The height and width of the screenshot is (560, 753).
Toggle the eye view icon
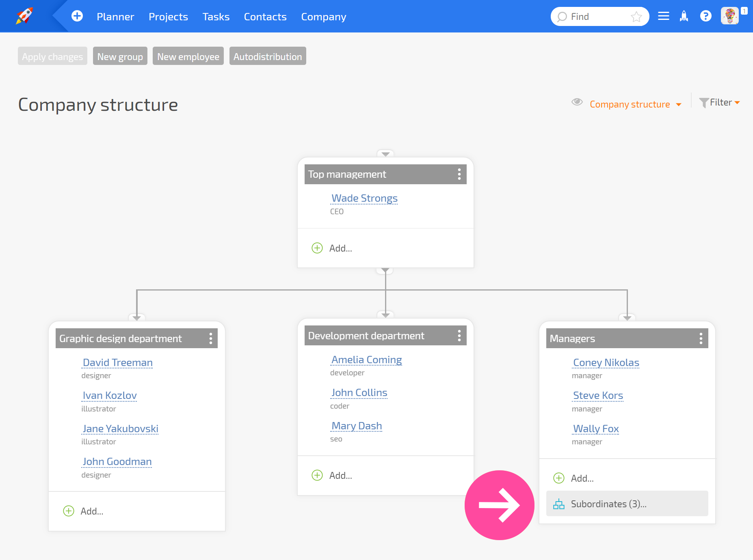click(577, 102)
